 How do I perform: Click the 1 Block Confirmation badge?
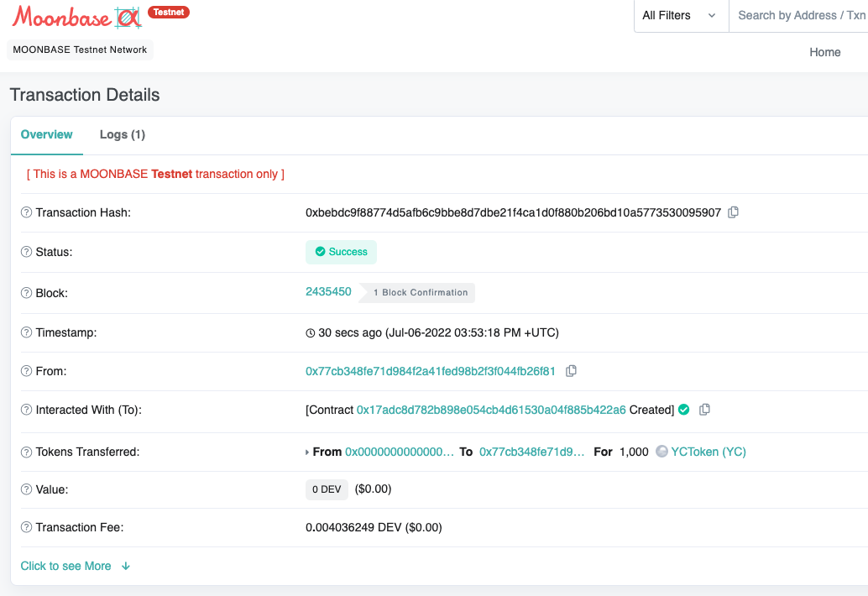[417, 293]
